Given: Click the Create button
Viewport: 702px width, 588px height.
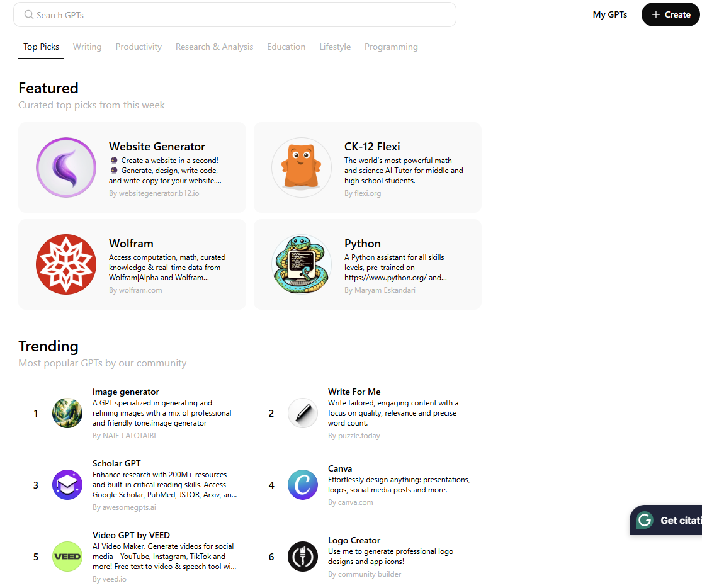Looking at the screenshot, I should click(x=671, y=14).
